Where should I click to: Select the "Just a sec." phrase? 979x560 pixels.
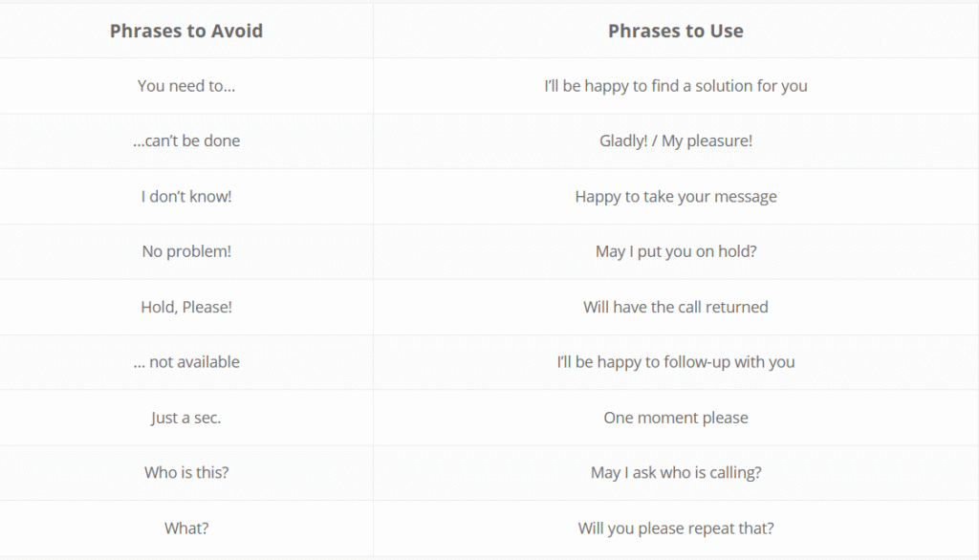pyautogui.click(x=186, y=418)
